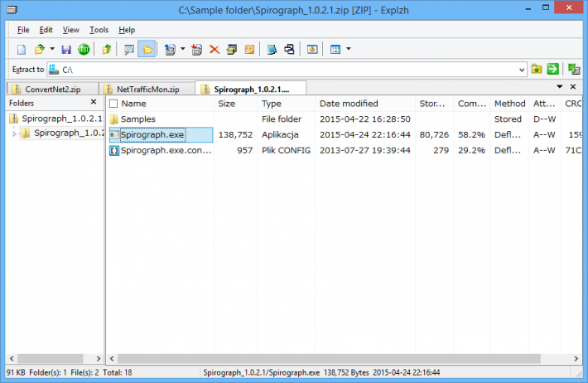Viewport: 588px width, 383px height.
Task: Close the Folders pane
Action: tap(94, 102)
